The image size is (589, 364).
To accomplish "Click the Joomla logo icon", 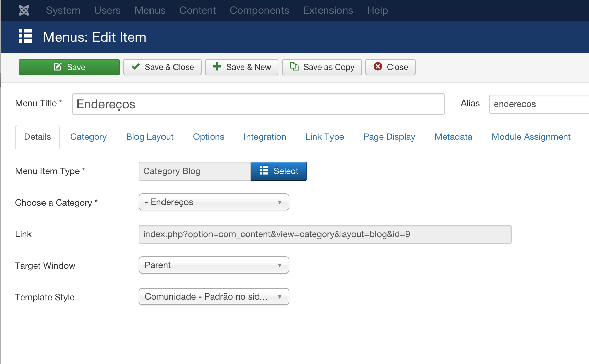I will pos(24,10).
